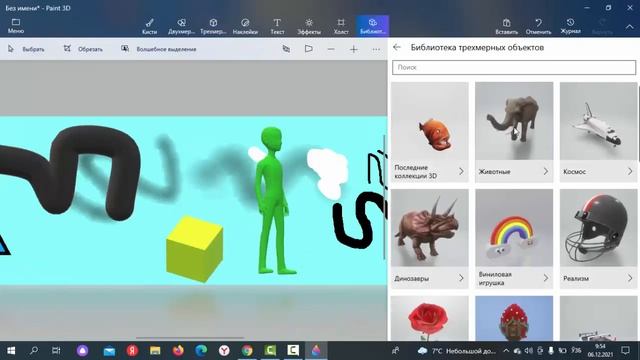Viewport: 640px width, 360px height.
Task: Zoom out with the minus button
Action: click(x=331, y=49)
